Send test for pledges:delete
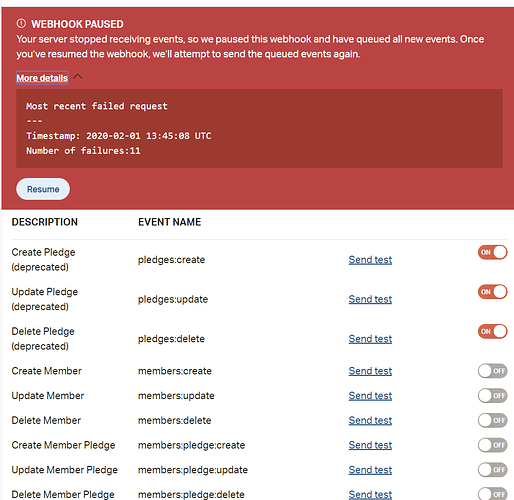Viewport: 514px width, 500px height. coord(370,339)
